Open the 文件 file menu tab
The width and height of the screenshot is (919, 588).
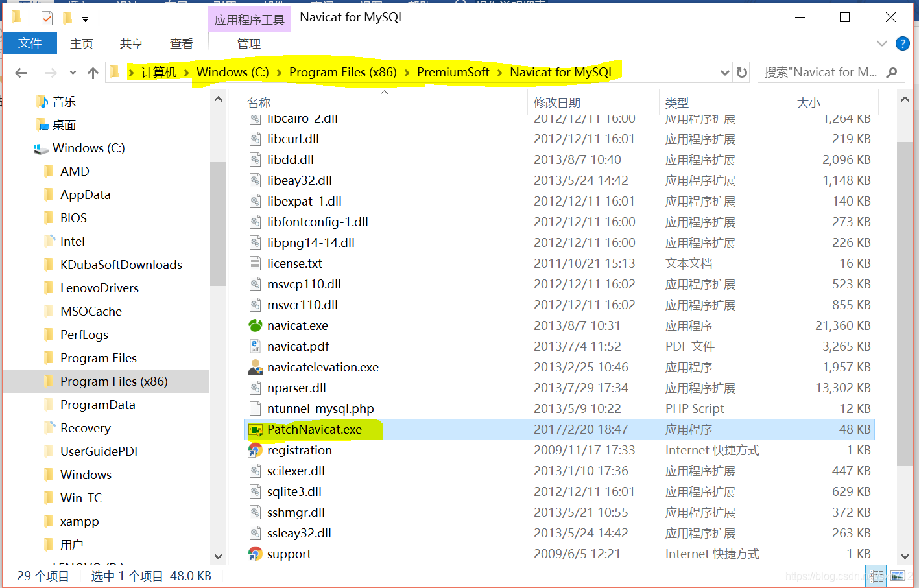coord(30,43)
